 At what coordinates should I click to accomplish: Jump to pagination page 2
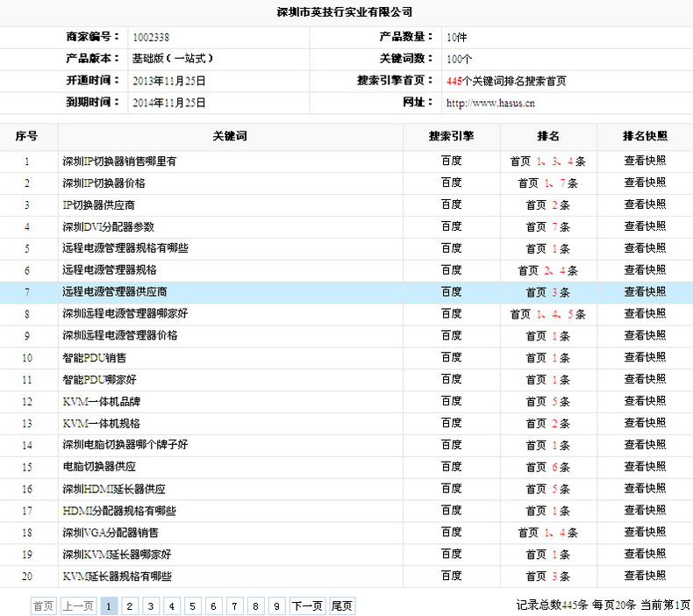(x=130, y=605)
